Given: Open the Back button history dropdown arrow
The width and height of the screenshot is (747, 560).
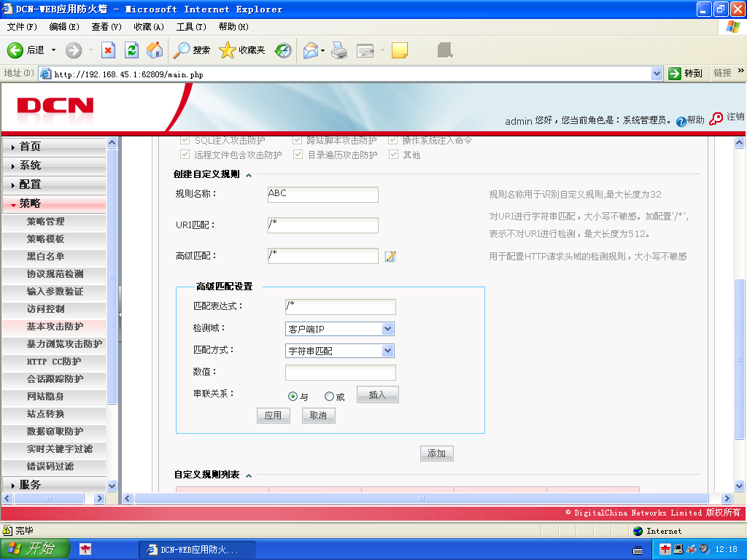Looking at the screenshot, I should coord(53,50).
